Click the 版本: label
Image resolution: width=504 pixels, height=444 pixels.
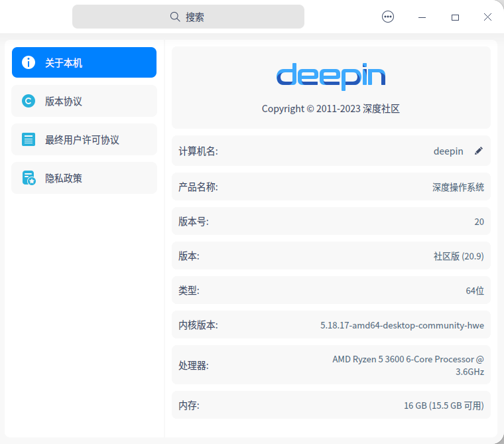point(189,256)
